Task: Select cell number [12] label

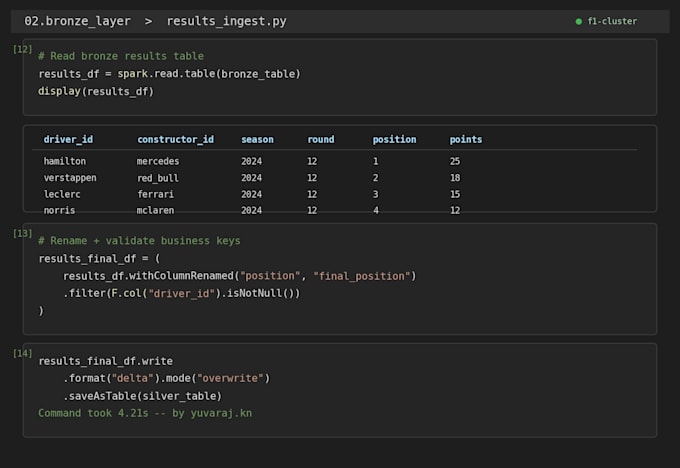Action: [23, 49]
